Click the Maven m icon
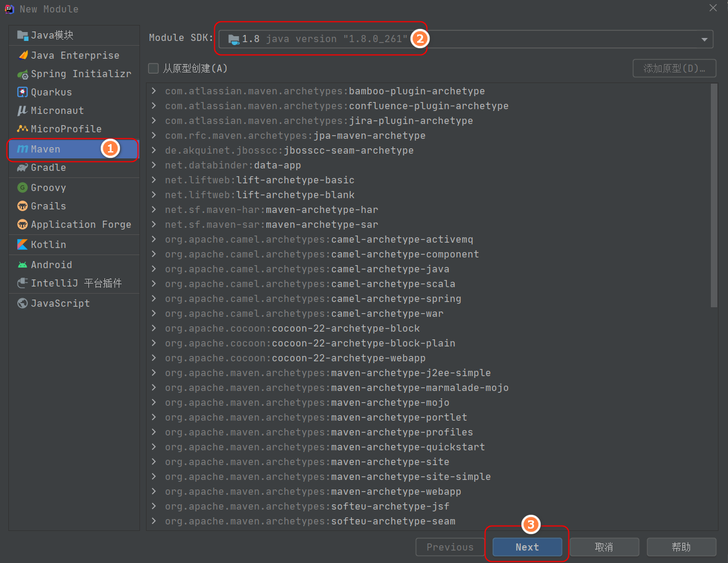Image resolution: width=728 pixels, height=563 pixels. (x=23, y=150)
